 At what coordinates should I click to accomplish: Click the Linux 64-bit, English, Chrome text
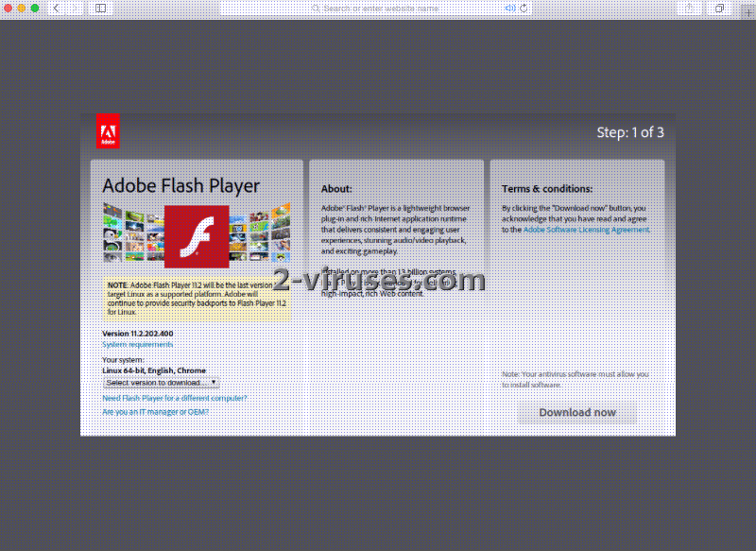click(x=154, y=370)
